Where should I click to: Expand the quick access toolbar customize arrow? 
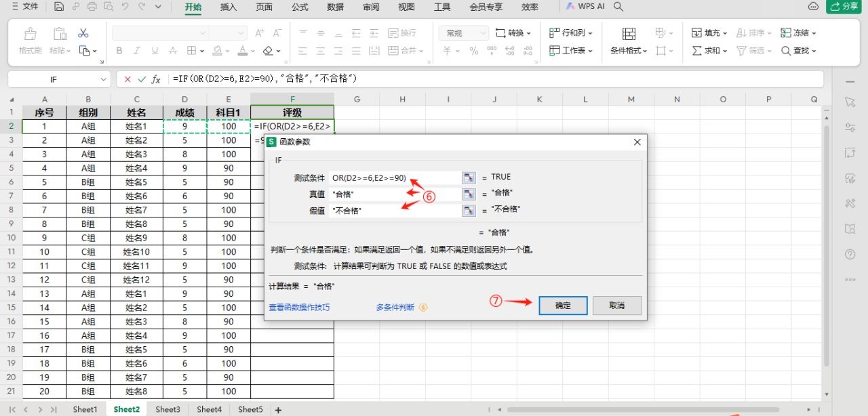[158, 7]
